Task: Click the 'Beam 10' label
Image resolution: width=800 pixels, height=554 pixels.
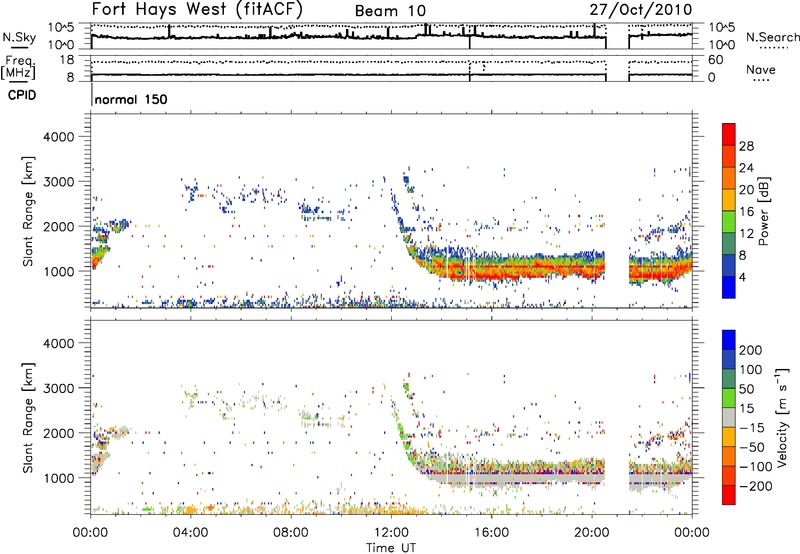Action: (390, 11)
